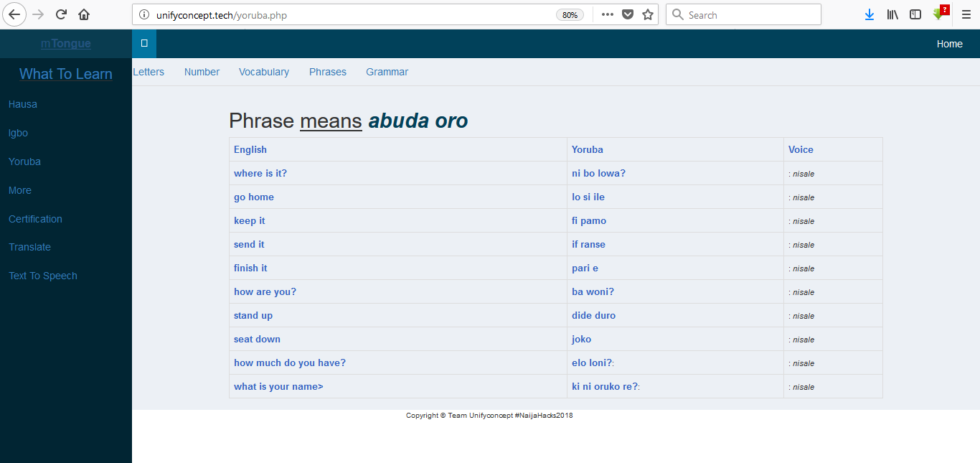
Task: Select Yoruba in the sidebar
Action: 24,162
